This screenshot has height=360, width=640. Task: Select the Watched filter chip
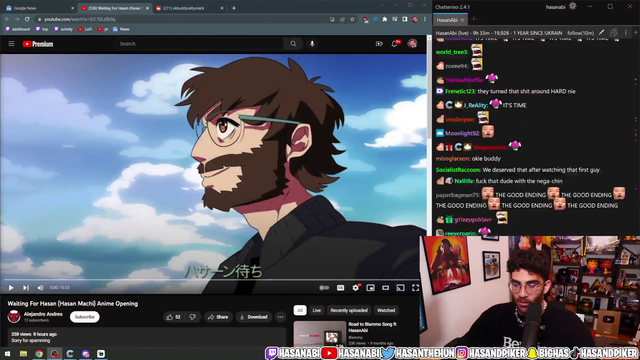pyautogui.click(x=386, y=310)
